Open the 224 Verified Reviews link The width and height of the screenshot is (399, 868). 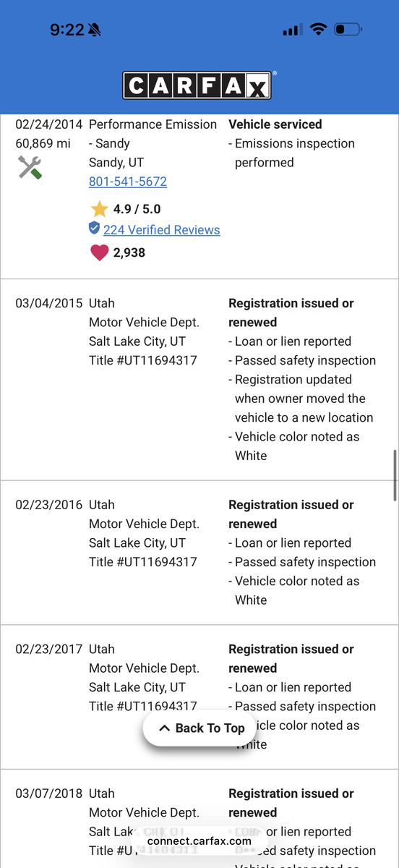pyautogui.click(x=161, y=230)
